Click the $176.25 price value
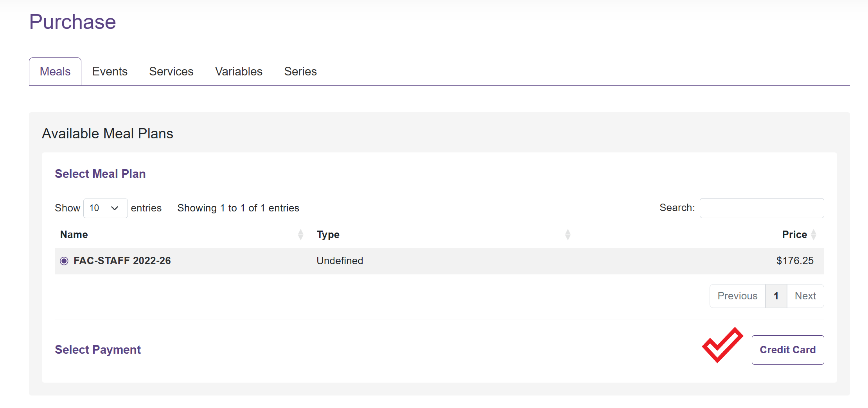Viewport: 868px width, 408px height. (794, 261)
